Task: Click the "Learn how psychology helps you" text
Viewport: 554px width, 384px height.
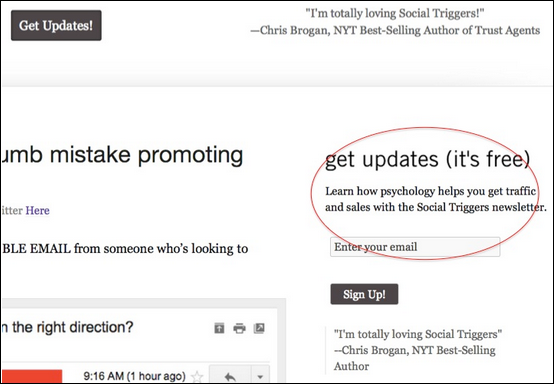Action: [x=406, y=191]
